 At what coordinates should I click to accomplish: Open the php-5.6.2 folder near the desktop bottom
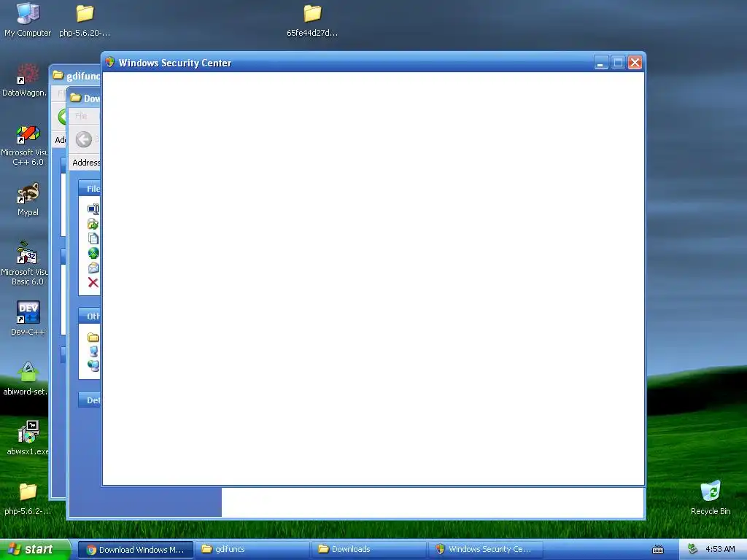coord(28,499)
